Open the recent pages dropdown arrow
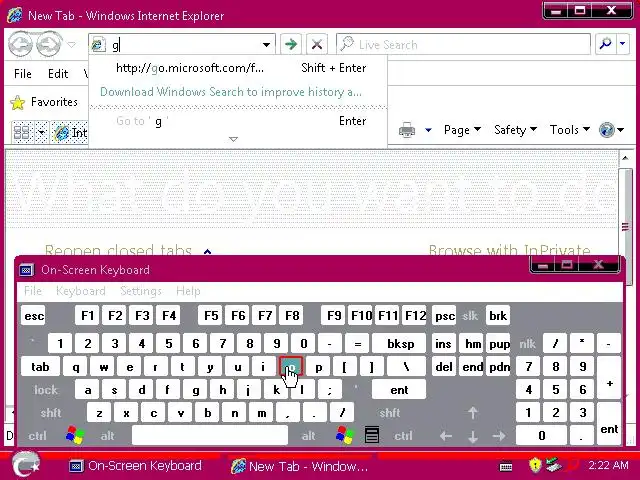Image resolution: width=640 pixels, height=480 pixels. pyautogui.click(x=72, y=44)
